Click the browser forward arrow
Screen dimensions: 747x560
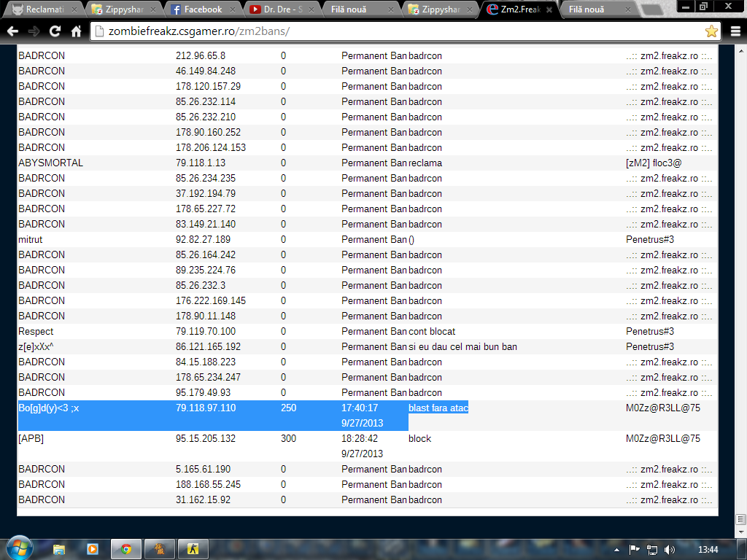click(x=34, y=31)
